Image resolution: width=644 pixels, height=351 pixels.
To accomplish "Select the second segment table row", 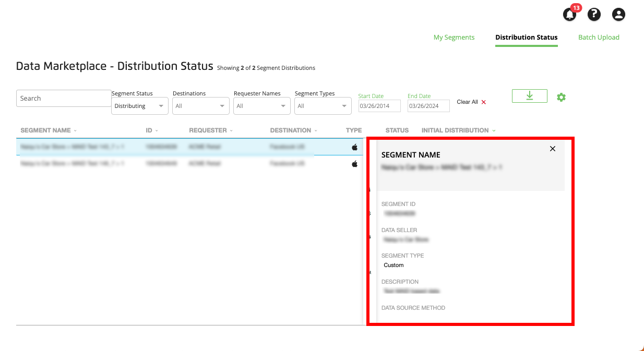I will [x=189, y=164].
